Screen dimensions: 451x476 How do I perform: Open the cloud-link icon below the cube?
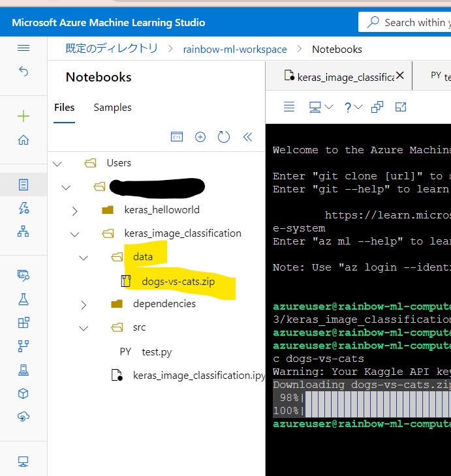click(23, 417)
